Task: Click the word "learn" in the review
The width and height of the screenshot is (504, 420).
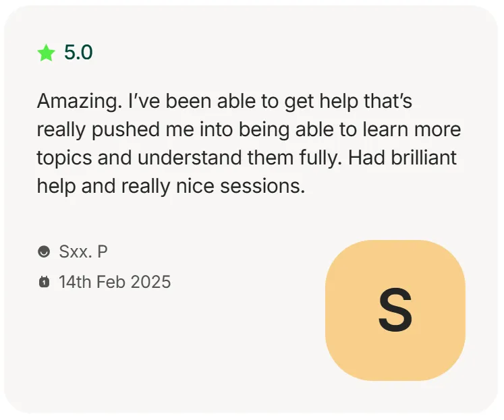Action: pos(385,129)
